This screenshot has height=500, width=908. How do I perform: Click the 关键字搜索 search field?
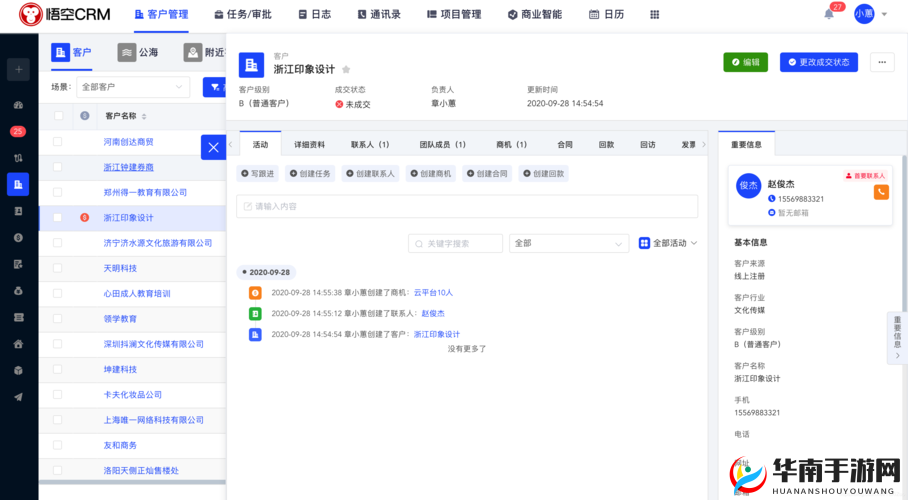[x=455, y=243]
